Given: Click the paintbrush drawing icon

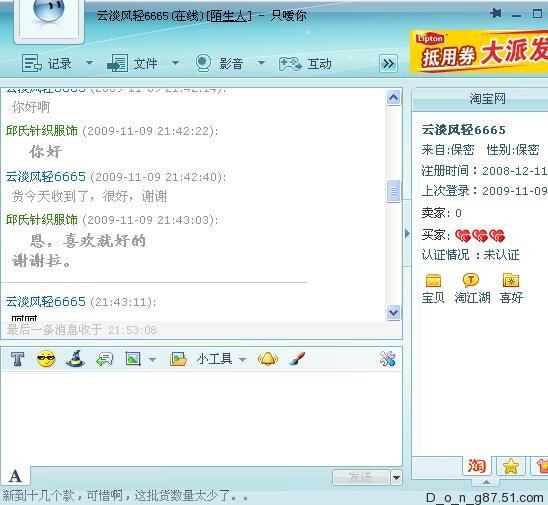Looking at the screenshot, I should [297, 359].
